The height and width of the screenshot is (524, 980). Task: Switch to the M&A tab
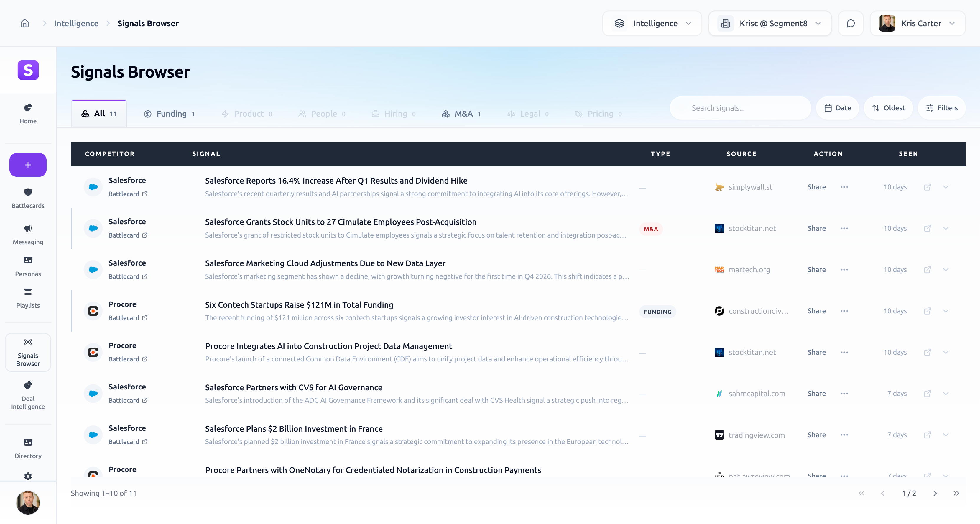tap(461, 114)
